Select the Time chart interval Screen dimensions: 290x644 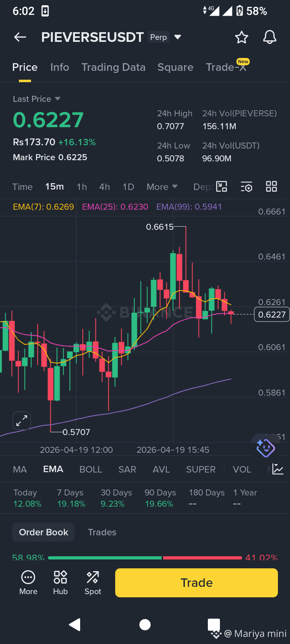[x=23, y=187]
